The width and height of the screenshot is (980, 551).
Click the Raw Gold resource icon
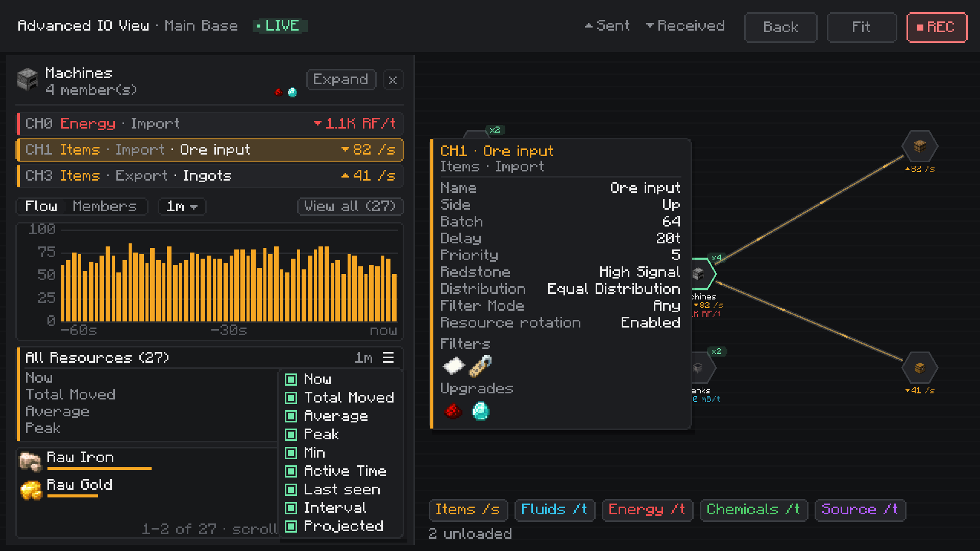click(30, 490)
